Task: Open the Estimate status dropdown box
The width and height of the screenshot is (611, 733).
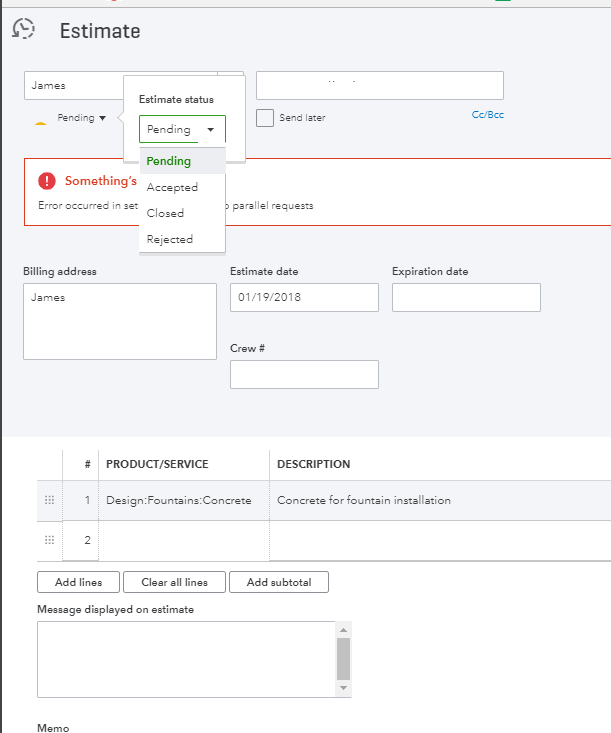Action: (182, 129)
